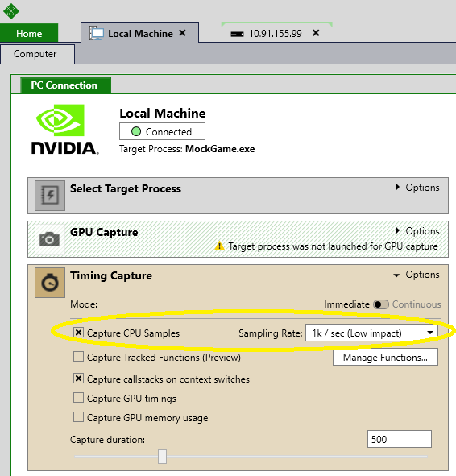Image resolution: width=456 pixels, height=476 pixels.
Task: Click the computer monitor icon on Local Machine tab
Action: (97, 33)
